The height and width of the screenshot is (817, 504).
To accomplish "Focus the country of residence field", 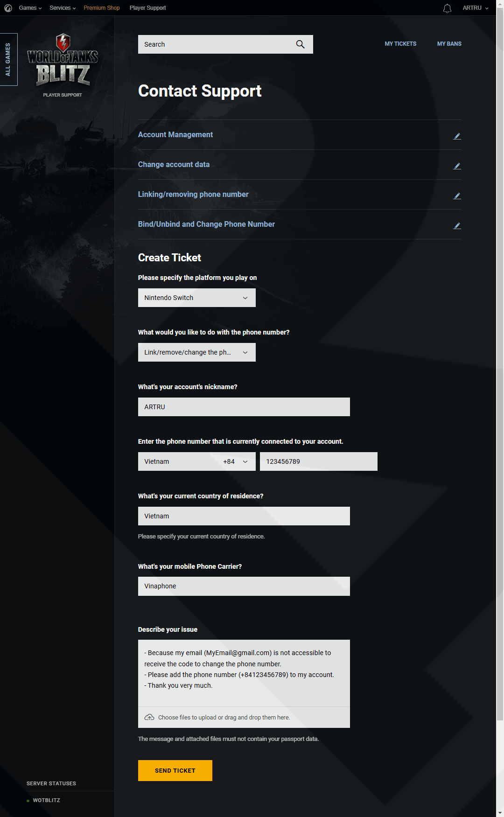I will tap(244, 516).
